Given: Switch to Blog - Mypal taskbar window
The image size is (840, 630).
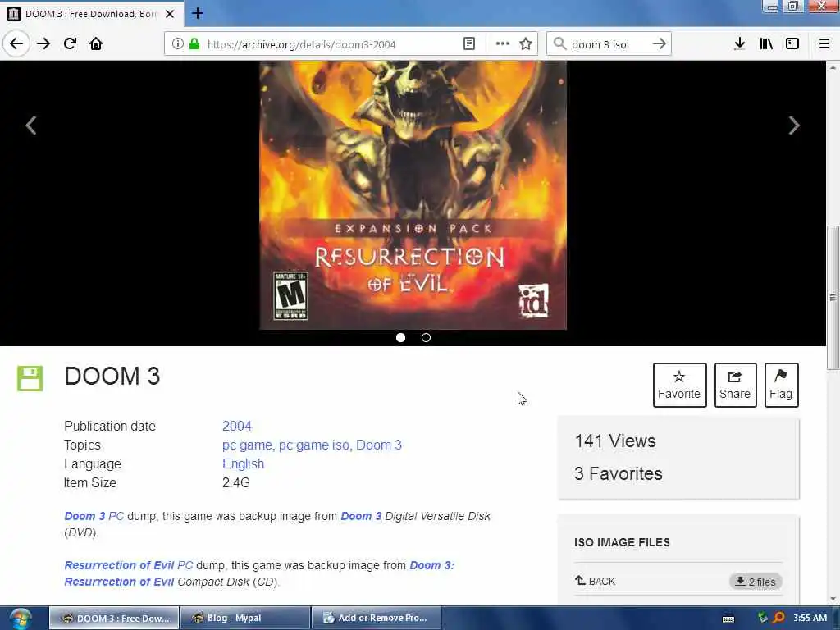Looking at the screenshot, I should click(x=244, y=618).
